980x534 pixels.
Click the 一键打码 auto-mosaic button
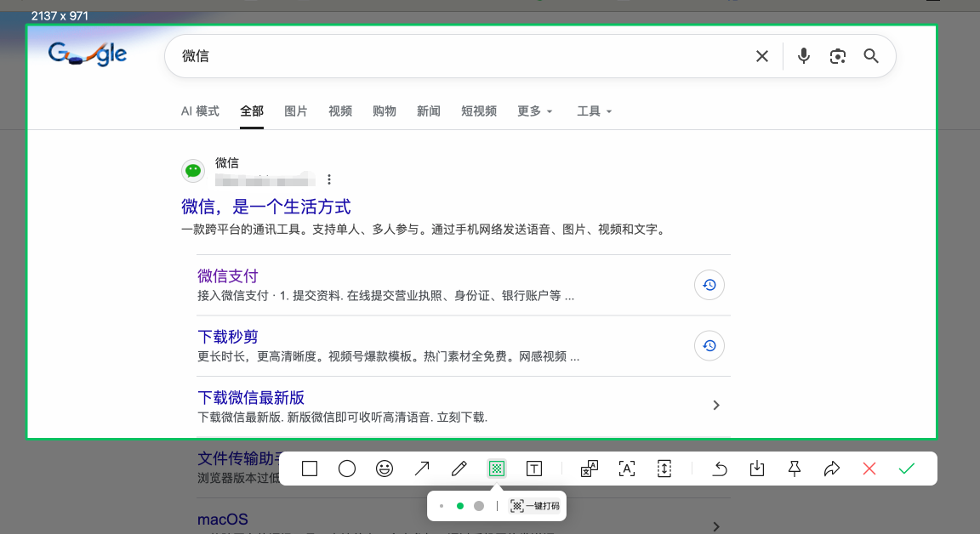tap(535, 506)
